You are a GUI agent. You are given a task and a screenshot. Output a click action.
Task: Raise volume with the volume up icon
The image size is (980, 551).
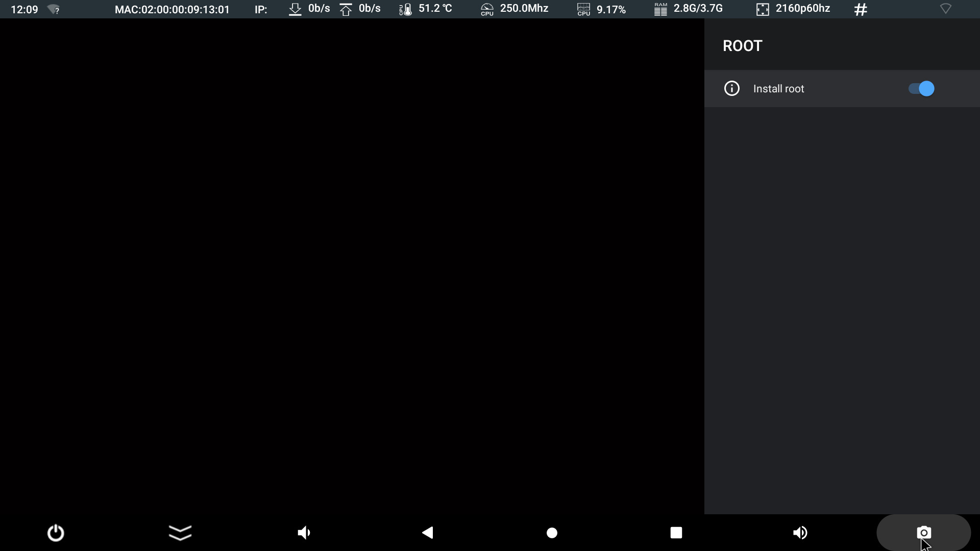[800, 533]
